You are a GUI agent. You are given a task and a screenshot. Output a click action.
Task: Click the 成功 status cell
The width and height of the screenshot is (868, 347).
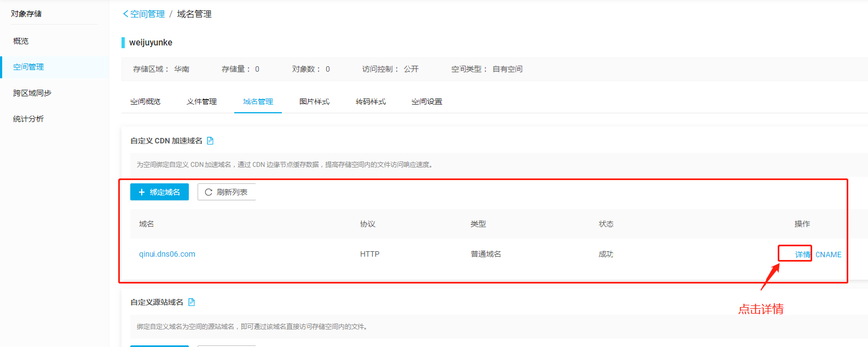[606, 254]
